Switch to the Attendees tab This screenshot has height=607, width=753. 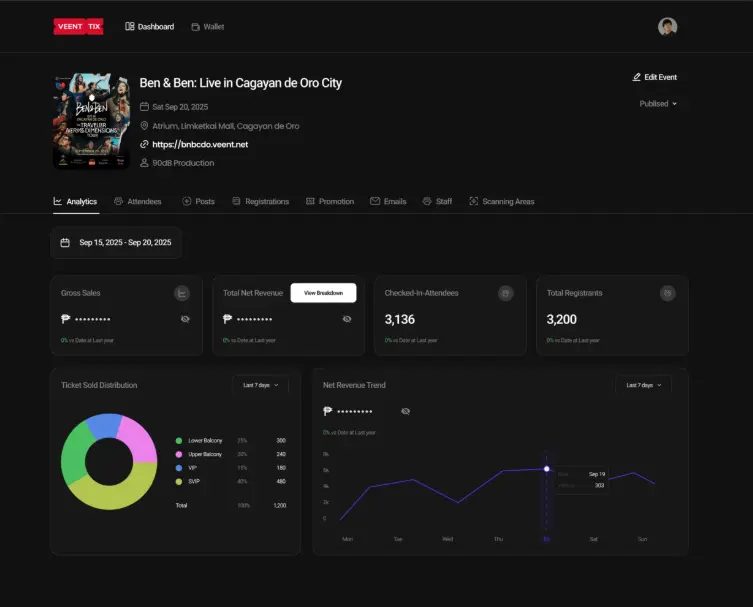point(138,201)
